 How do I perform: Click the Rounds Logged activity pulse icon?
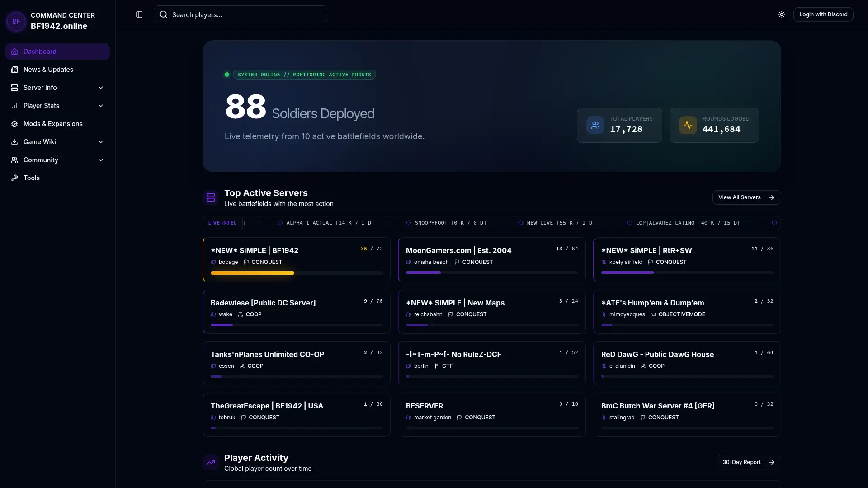688,125
